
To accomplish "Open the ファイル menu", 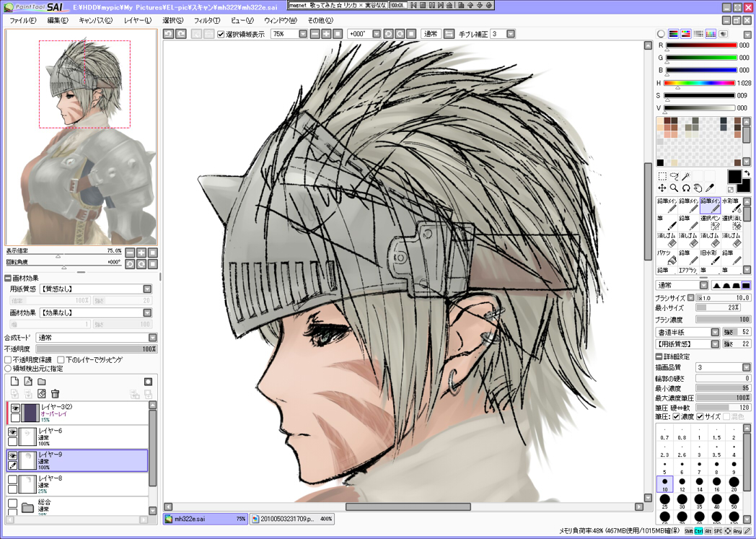I will pos(22,20).
